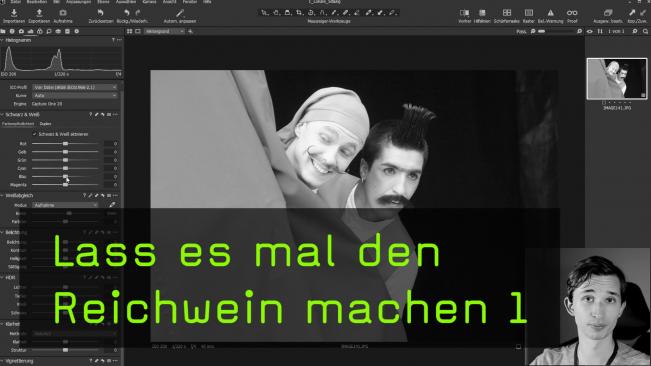This screenshot has height=366, width=651.
Task: Click the redo arrow icon
Action: 138,13
